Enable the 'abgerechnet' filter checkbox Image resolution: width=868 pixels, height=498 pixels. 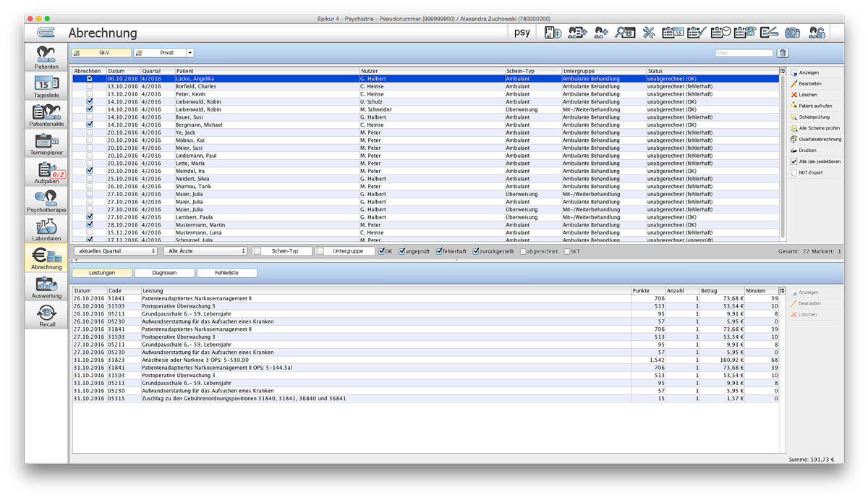524,251
